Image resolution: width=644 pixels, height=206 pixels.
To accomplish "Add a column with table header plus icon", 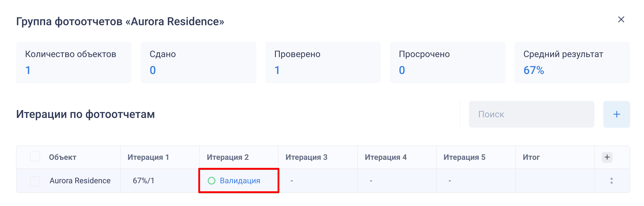I will point(607,157).
